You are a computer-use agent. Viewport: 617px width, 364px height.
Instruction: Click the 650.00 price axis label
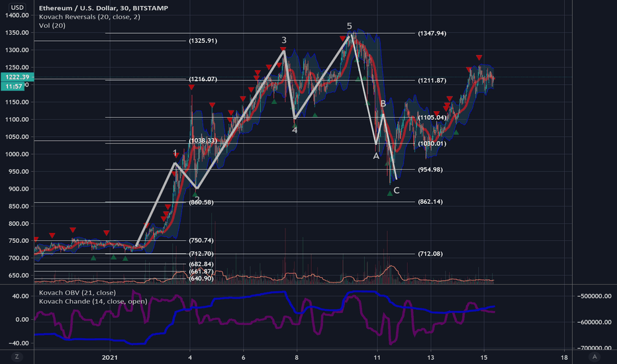(x=19, y=275)
